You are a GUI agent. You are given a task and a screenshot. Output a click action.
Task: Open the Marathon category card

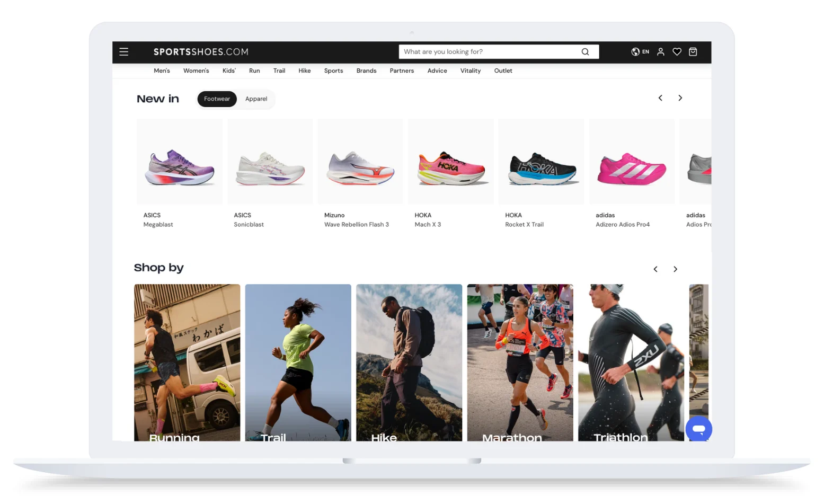coord(520,362)
